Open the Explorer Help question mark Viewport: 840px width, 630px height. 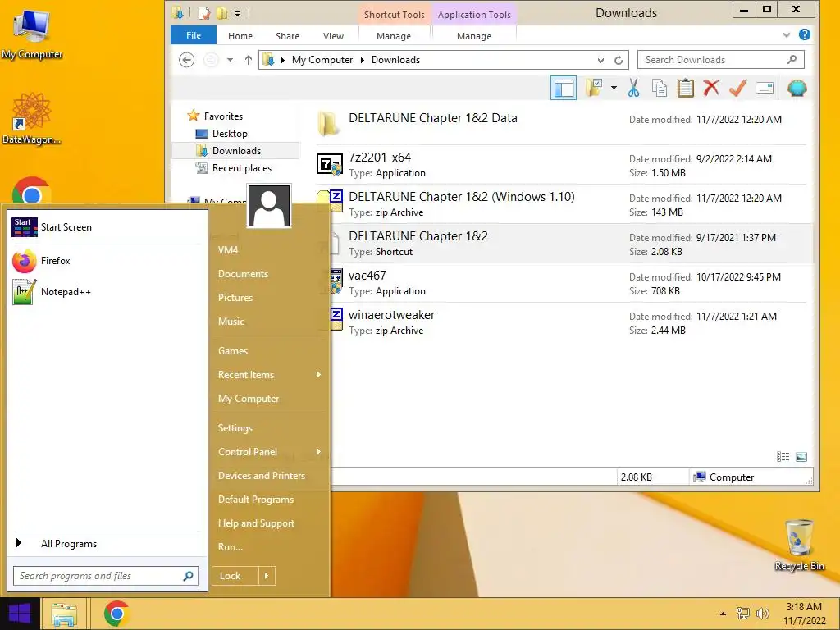pos(804,34)
